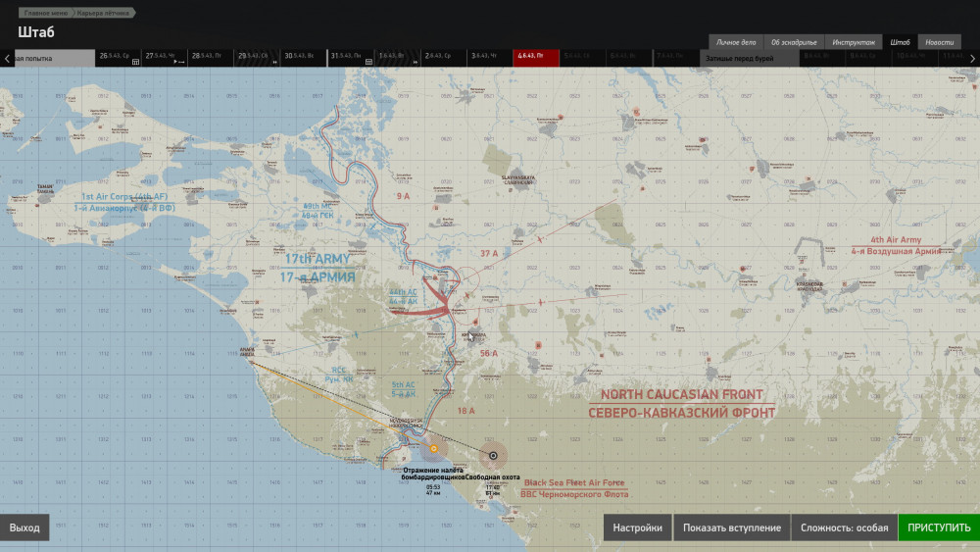Open the Личное дело tab
The image size is (980, 552).
pyautogui.click(x=735, y=42)
